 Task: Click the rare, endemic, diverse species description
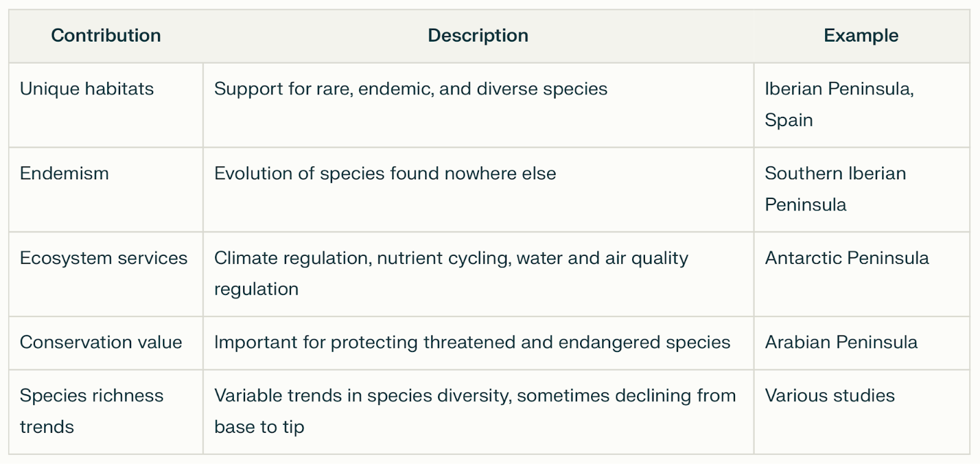[x=411, y=89]
